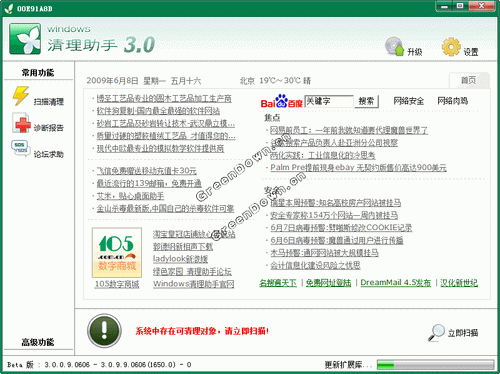Click the 更新扩展库 progress bar
Viewport: 500px width, 374px height.
coord(435,364)
